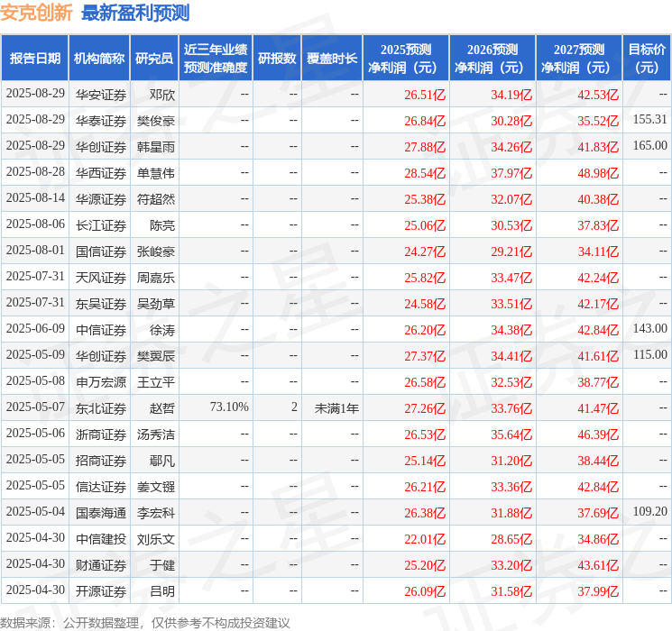Select the 机构简称 column header
672x631 pixels.
(99, 59)
